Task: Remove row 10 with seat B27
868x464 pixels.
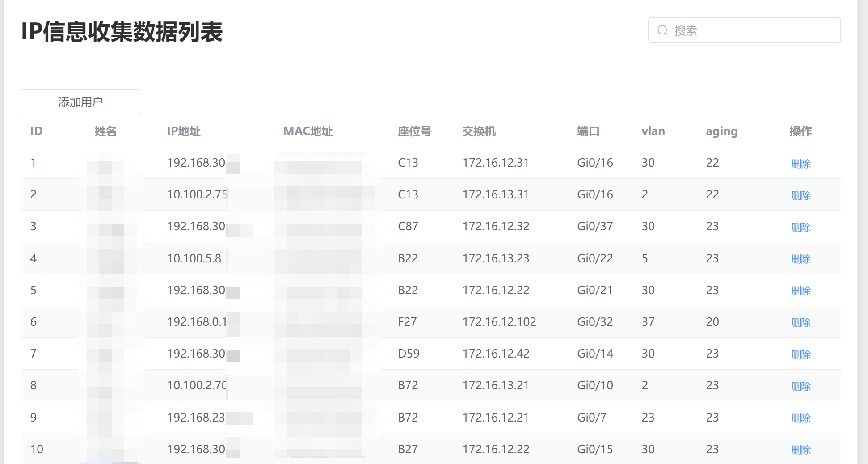Action: coord(801,450)
